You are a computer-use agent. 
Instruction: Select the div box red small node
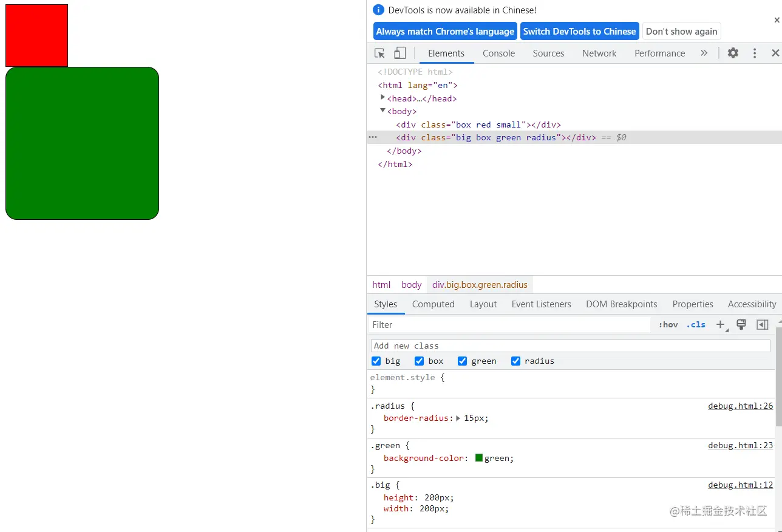[478, 124]
